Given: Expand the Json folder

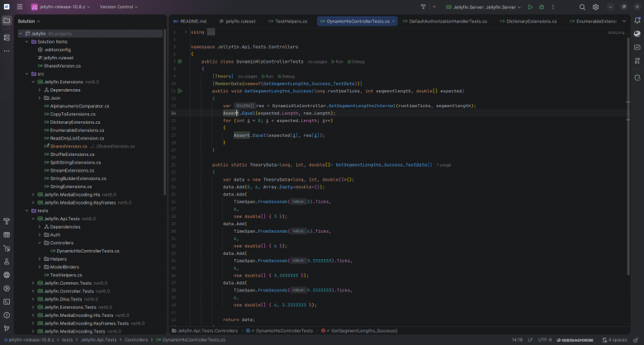Looking at the screenshot, I should [x=40, y=98].
